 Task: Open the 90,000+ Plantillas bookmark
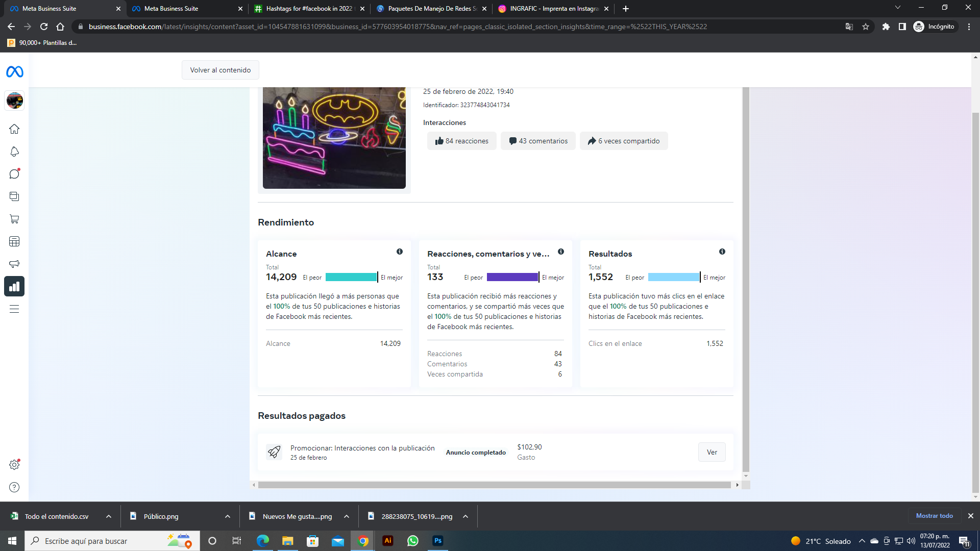42,43
